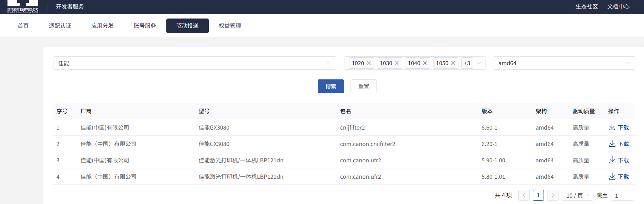Click the 厂商 column header
This screenshot has height=204, width=644.
(86, 111)
